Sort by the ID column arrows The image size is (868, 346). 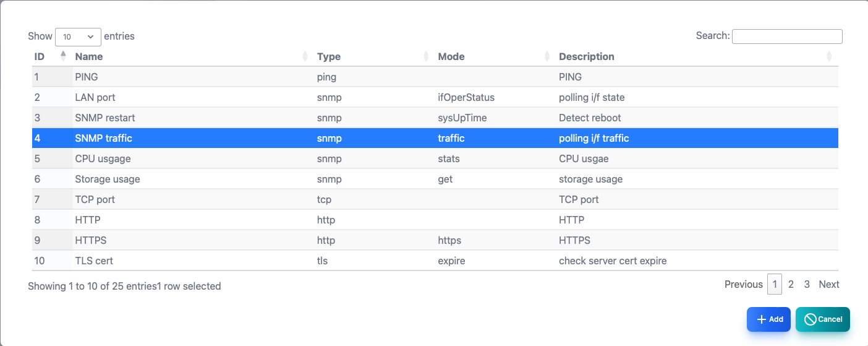point(63,56)
